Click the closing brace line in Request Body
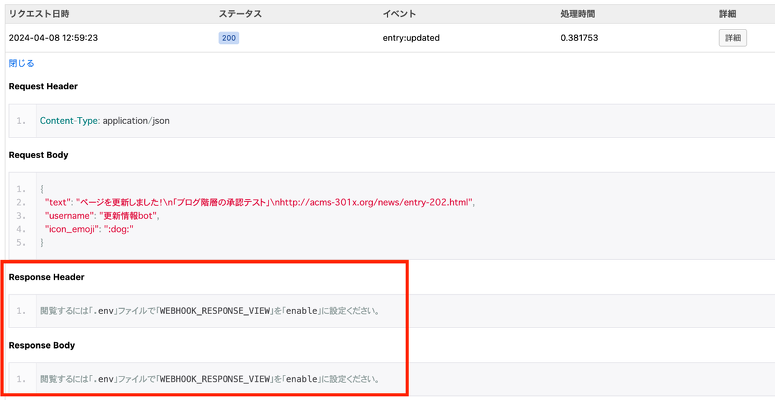This screenshot has height=400, width=775. coord(42,242)
